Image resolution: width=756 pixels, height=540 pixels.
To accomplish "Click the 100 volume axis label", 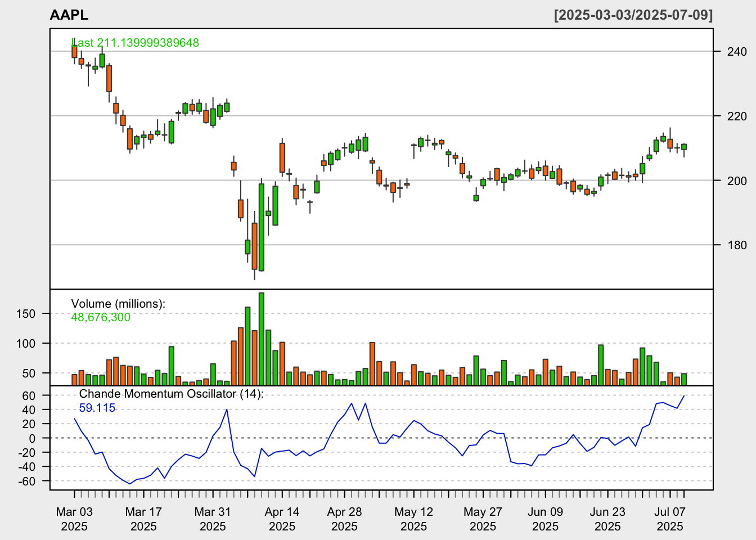I will click(x=26, y=343).
